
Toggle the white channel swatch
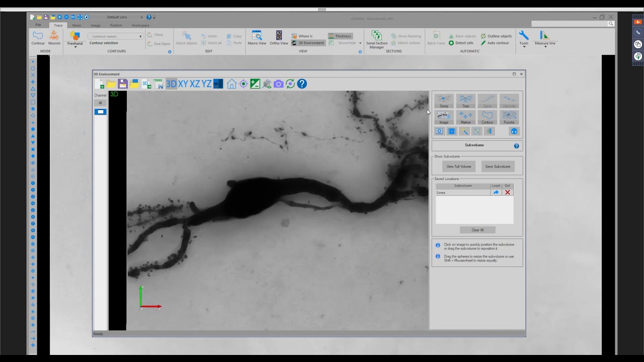pyautogui.click(x=100, y=112)
